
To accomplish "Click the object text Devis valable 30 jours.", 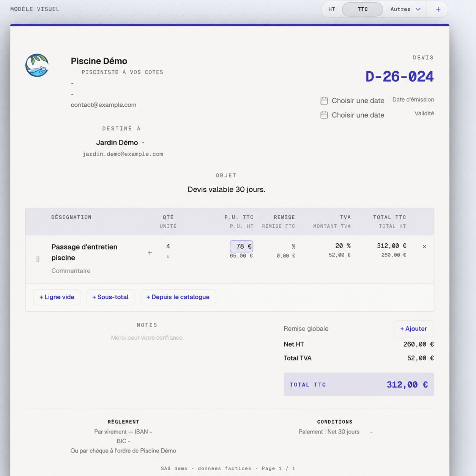I will [x=226, y=189].
